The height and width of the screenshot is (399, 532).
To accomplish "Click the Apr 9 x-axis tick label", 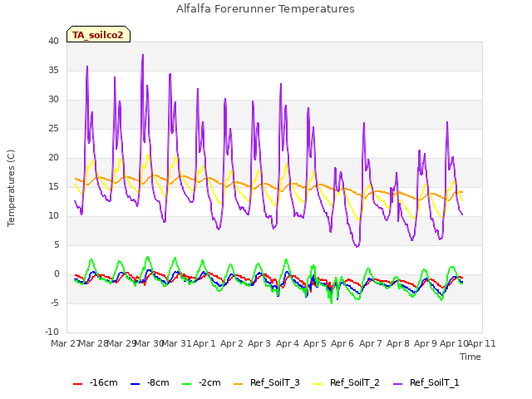I will coord(426,343).
